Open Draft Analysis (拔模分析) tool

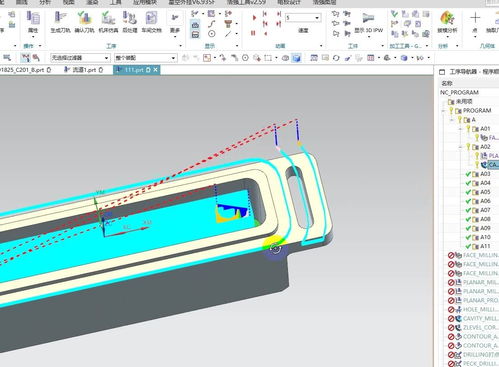[447, 22]
